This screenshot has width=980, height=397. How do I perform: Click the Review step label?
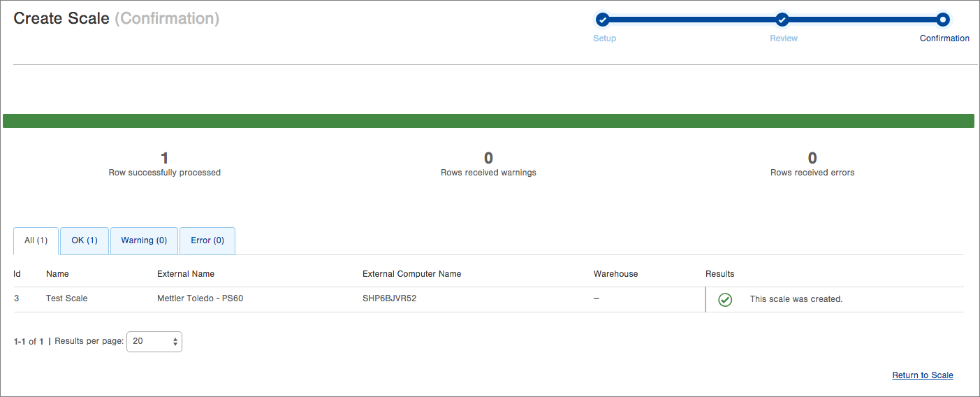784,38
